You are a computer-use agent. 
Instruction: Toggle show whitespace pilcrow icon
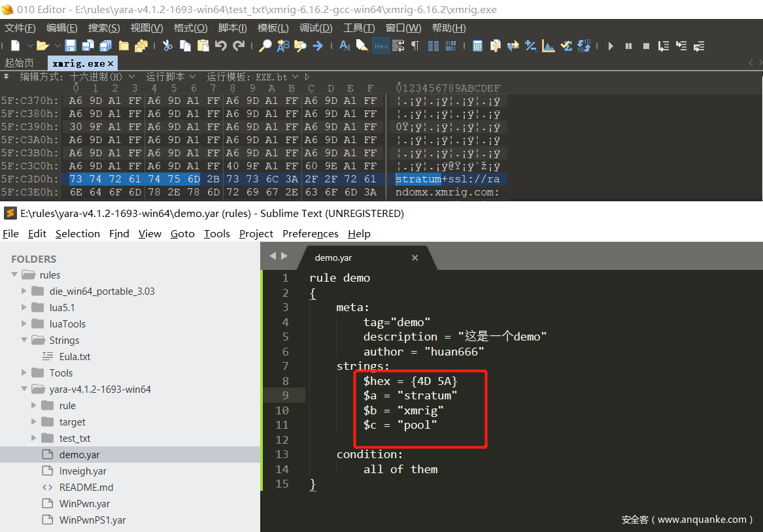point(415,46)
